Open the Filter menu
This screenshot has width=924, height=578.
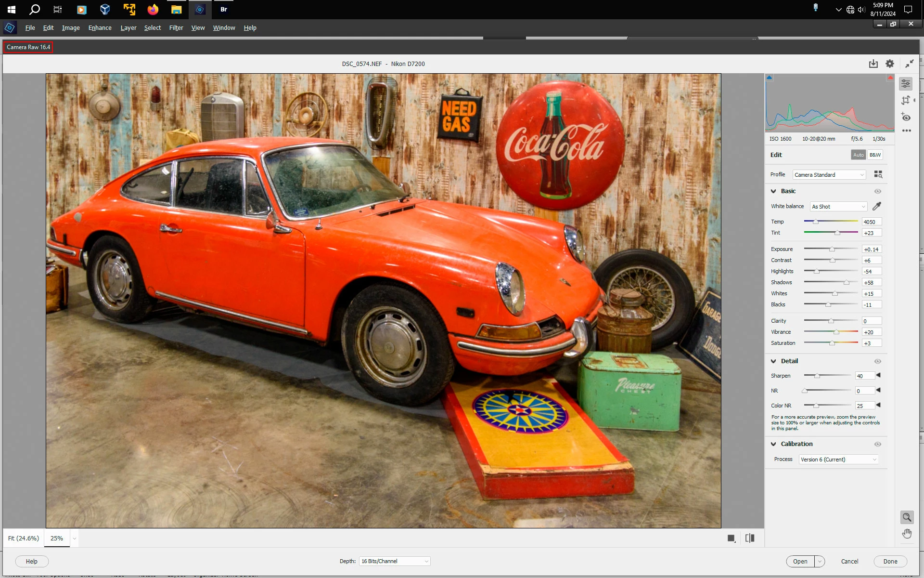tap(176, 27)
